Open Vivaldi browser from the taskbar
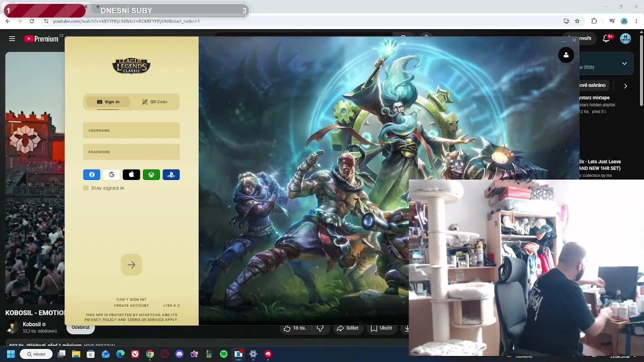Screen dimensions: 644x362 (x=135, y=354)
